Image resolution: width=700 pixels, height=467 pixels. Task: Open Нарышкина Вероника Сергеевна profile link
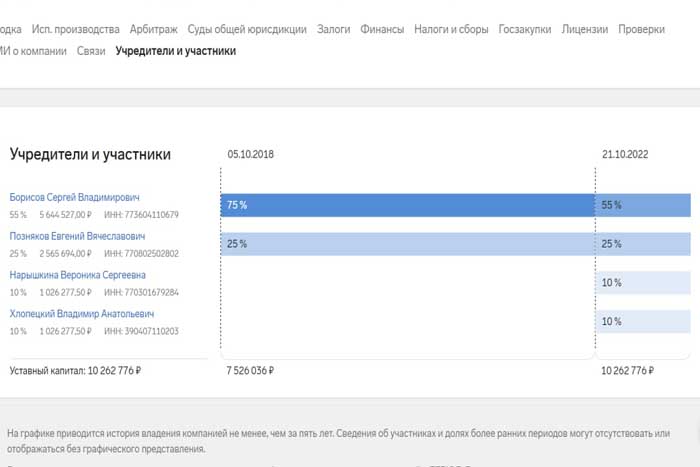click(77, 275)
